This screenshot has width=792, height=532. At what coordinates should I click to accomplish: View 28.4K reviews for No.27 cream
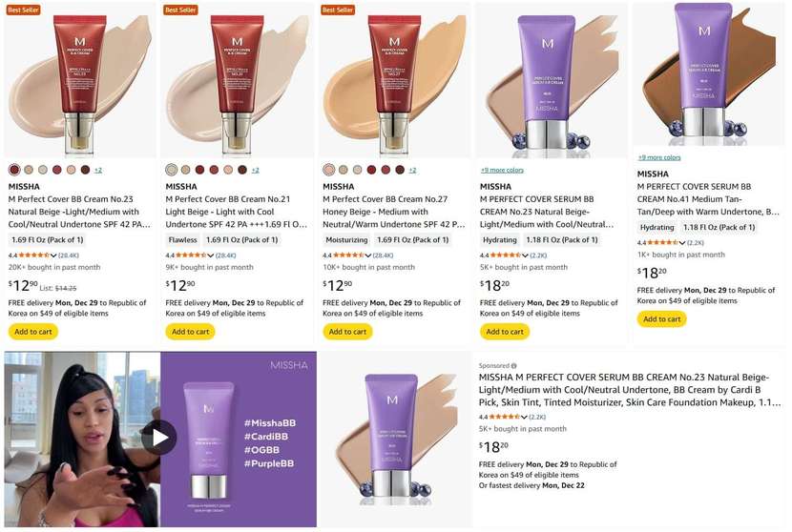tap(383, 256)
